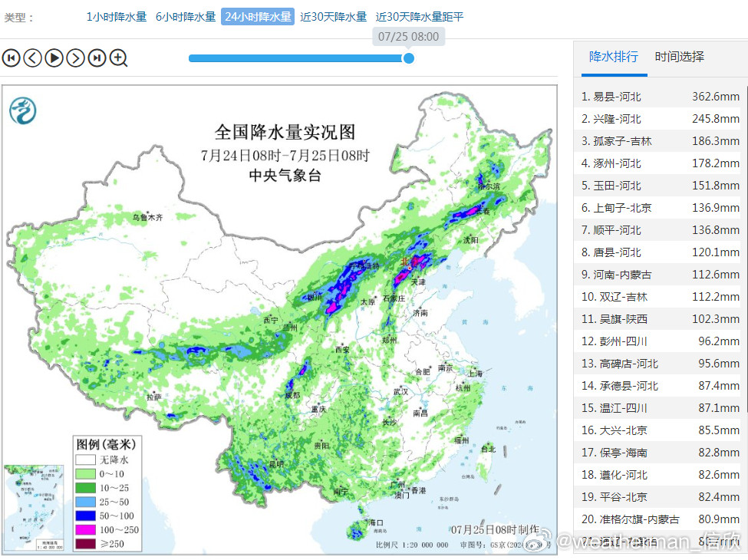
Task: Click the 50~100 legend swatch
Action: point(85,516)
